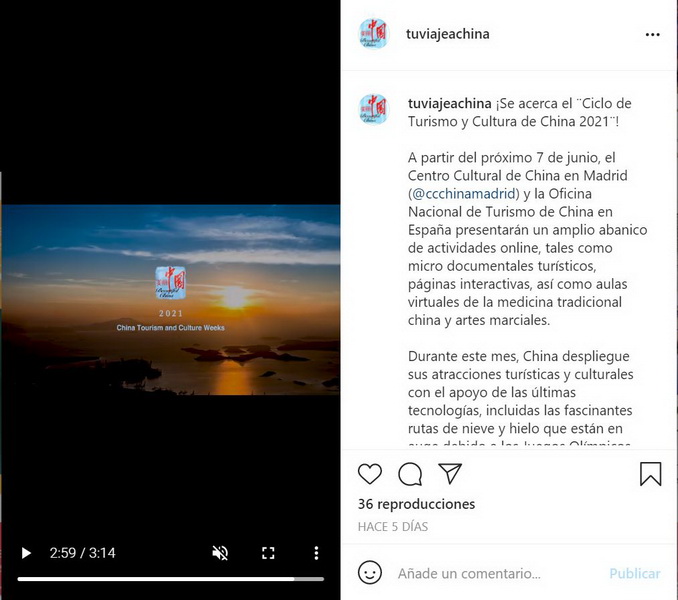Click the HACE 5 DÍAS timestamp

tap(393, 527)
